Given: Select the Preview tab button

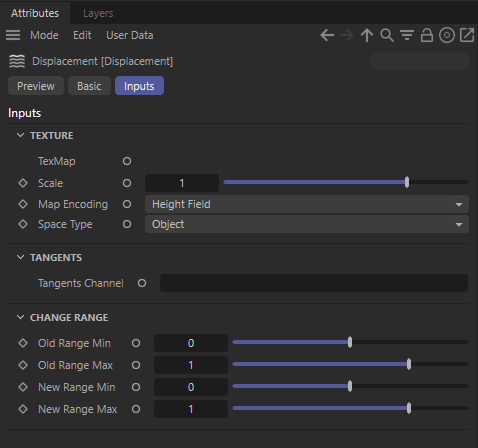Looking at the screenshot, I should click(36, 86).
